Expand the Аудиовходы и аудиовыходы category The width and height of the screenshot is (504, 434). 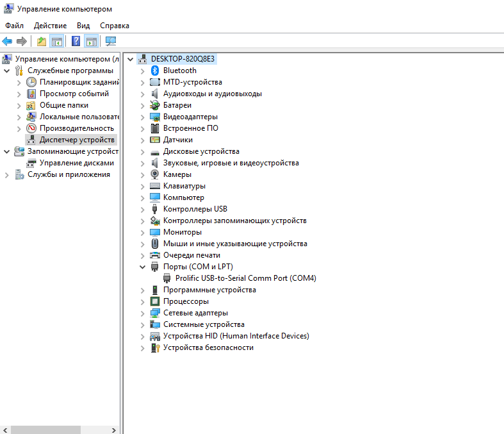click(142, 94)
